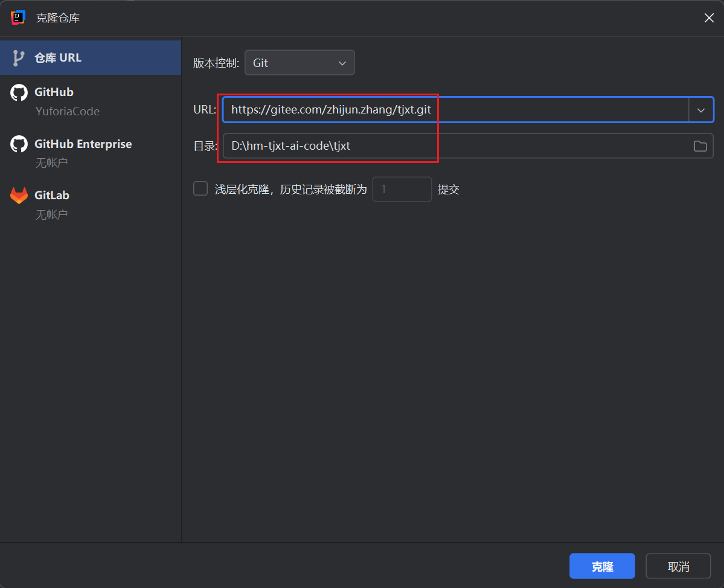Click the 提交 label after number field
The image size is (724, 588).
click(x=448, y=189)
